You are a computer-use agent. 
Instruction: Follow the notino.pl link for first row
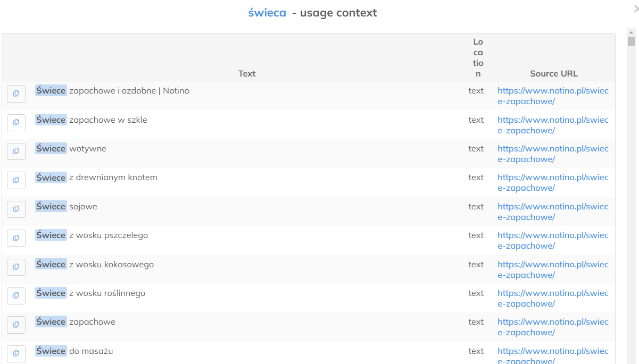pos(553,96)
